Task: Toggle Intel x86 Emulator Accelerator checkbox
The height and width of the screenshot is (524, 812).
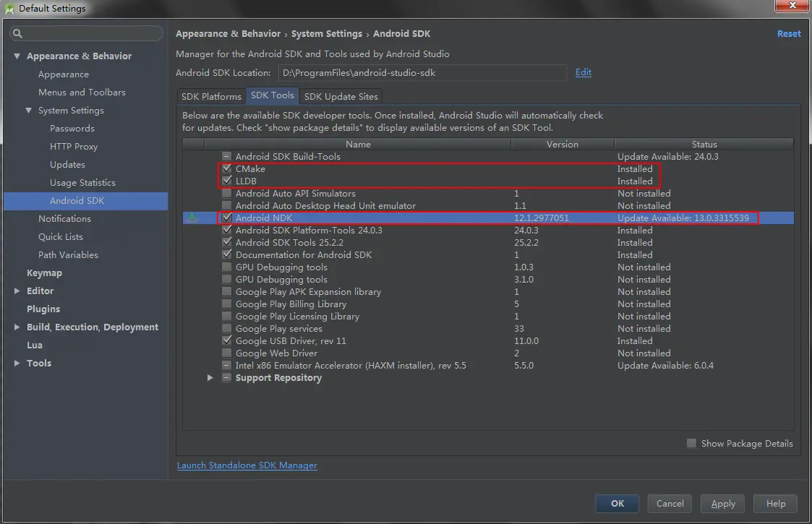Action: click(227, 366)
